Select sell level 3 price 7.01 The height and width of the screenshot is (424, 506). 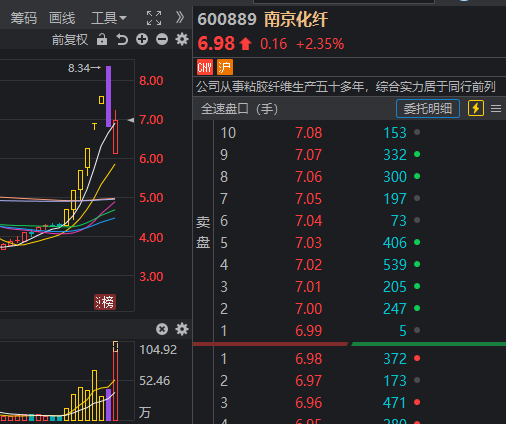pos(309,287)
